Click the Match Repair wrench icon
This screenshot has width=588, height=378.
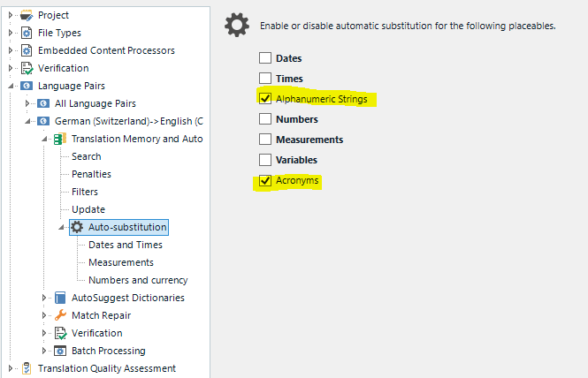[x=60, y=315]
